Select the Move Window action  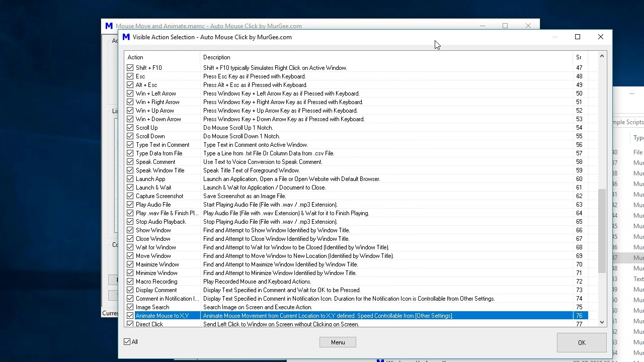coord(356,256)
